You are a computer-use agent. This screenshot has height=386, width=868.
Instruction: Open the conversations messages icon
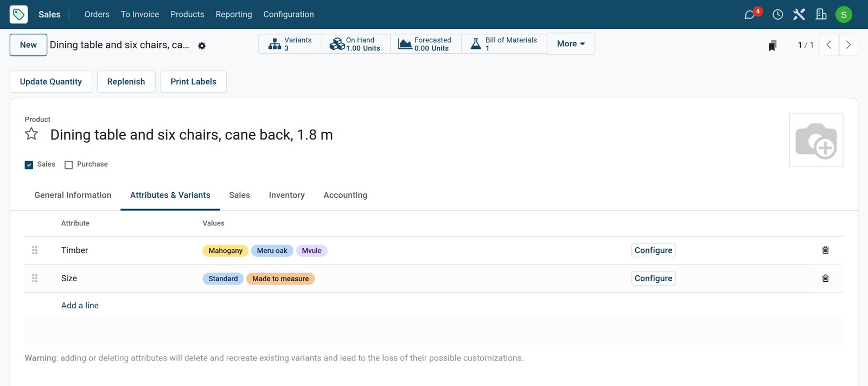click(750, 15)
